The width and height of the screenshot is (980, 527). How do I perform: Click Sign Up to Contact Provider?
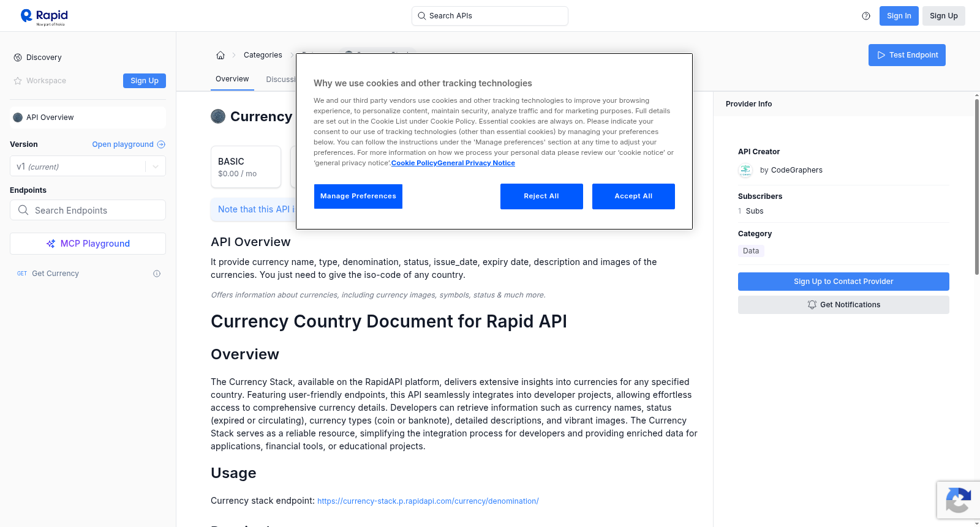pos(843,282)
